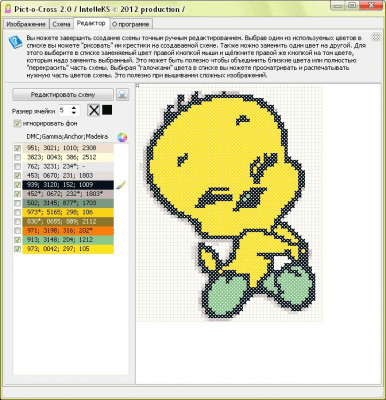Click the brush icon beside color 939
This screenshot has height=400, width=386.
click(121, 185)
